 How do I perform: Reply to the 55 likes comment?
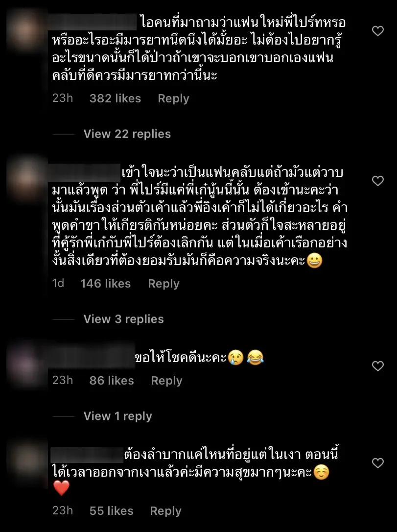165,511
